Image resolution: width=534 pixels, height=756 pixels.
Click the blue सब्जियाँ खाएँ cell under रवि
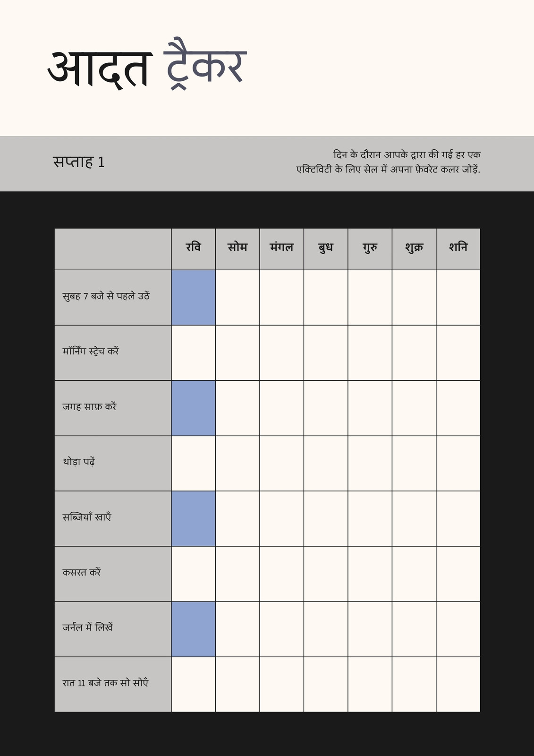click(193, 519)
